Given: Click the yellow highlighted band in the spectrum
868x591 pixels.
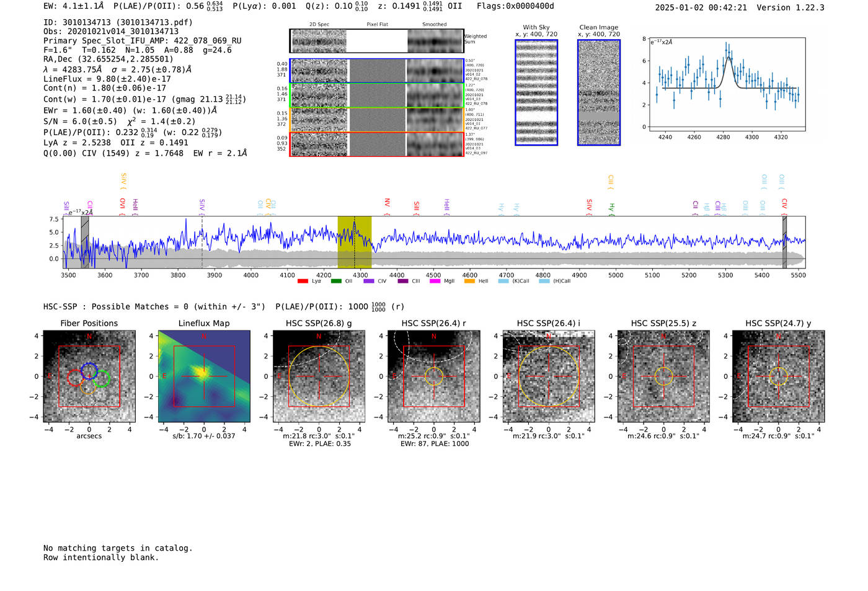Looking at the screenshot, I should click(355, 242).
